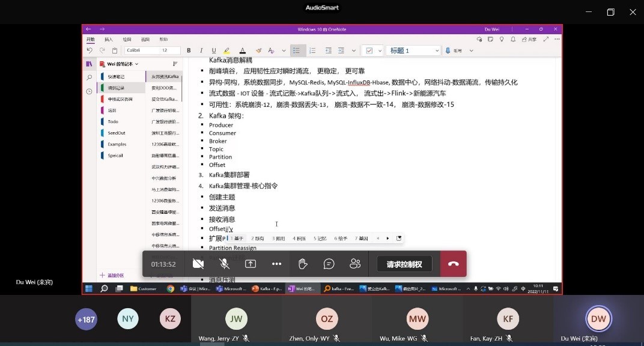Screen dimensions: 644x346
Task: Click the clipboard paste icon
Action: pyautogui.click(x=115, y=50)
